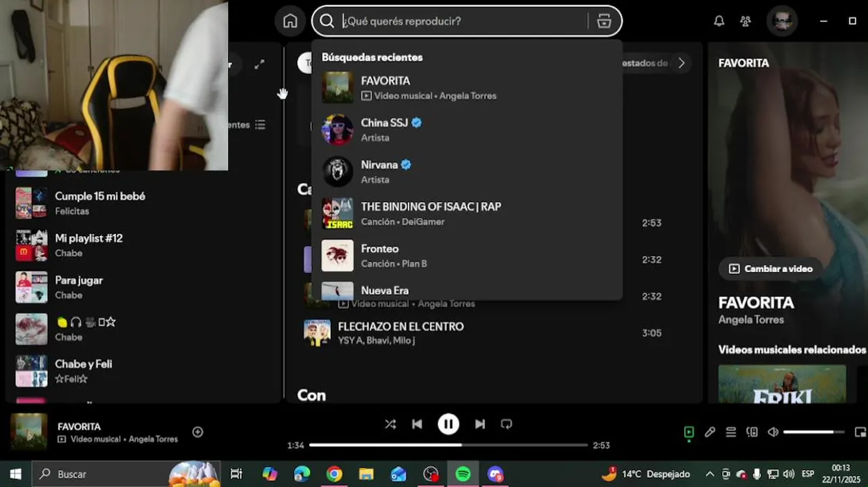This screenshot has height=487, width=868.
Task: Open Angela Torres artist link in side panel
Action: (751, 319)
